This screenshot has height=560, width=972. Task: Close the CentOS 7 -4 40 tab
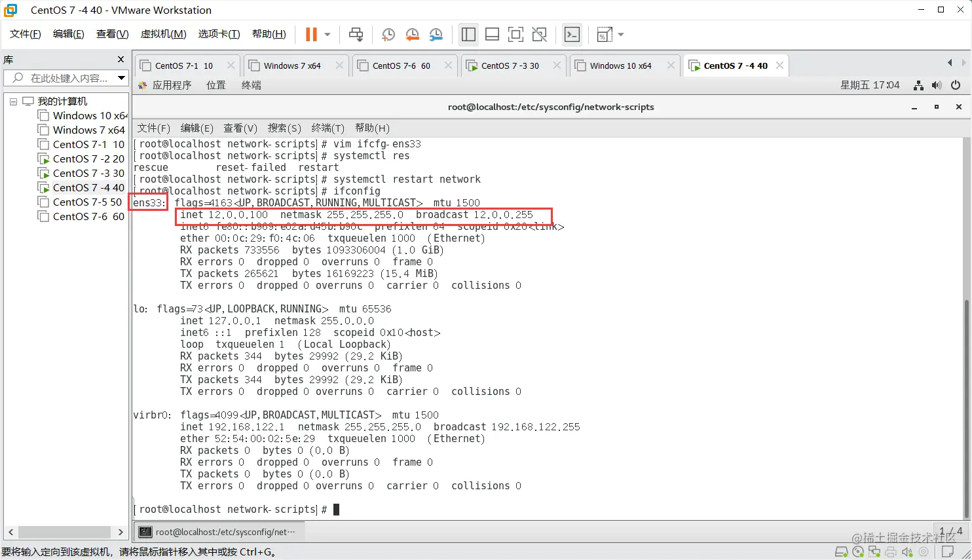779,65
